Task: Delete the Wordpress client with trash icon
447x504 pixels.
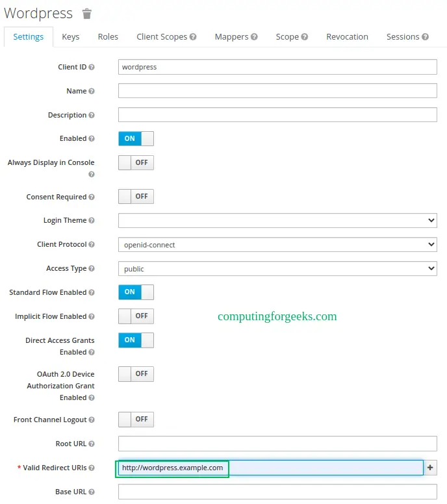Action: (87, 14)
